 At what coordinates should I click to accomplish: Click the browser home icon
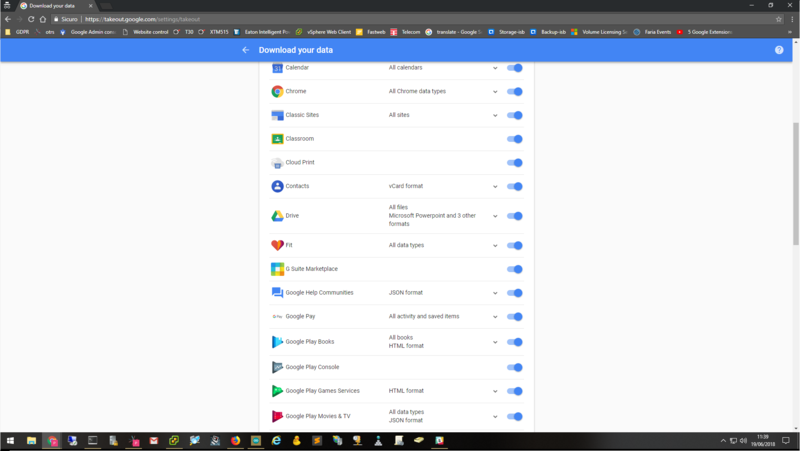coord(43,19)
